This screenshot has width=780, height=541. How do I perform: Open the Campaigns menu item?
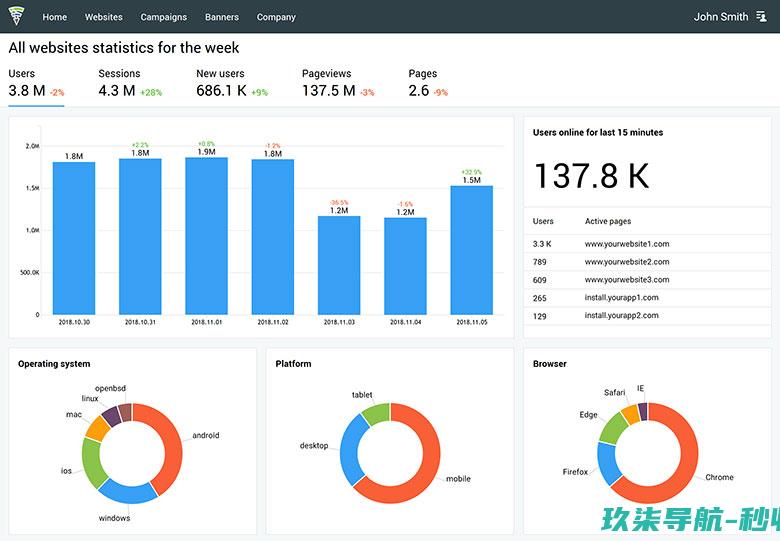[164, 17]
